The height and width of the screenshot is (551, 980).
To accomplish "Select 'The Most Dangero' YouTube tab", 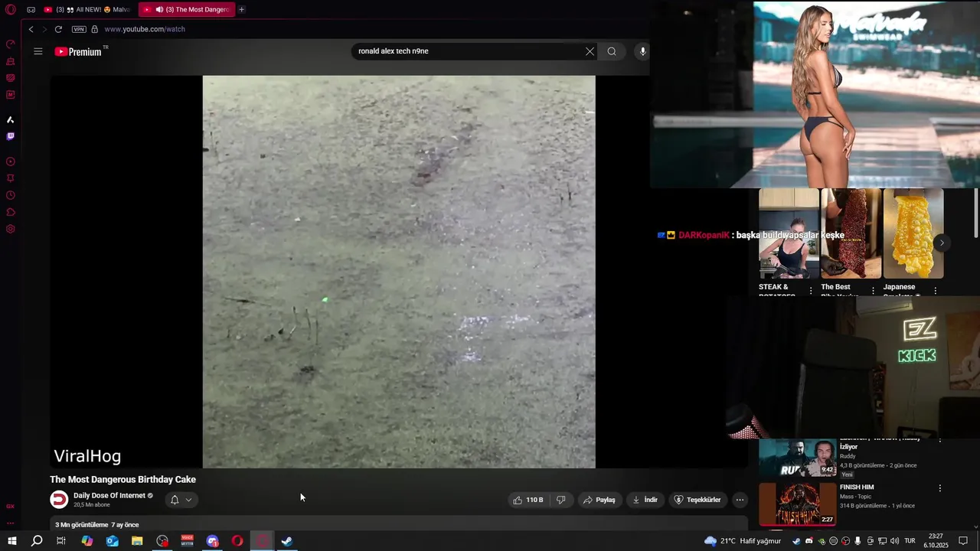I will (x=186, y=10).
